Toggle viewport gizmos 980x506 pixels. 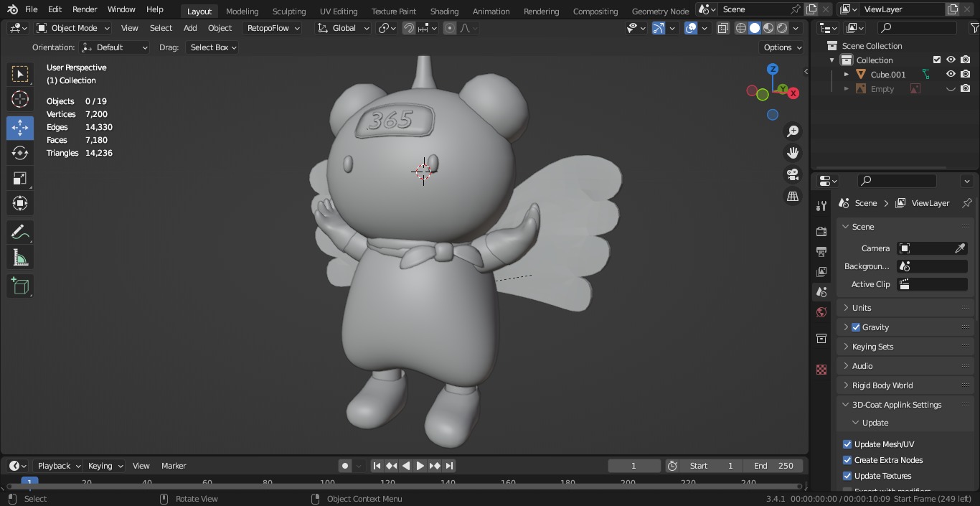[659, 28]
